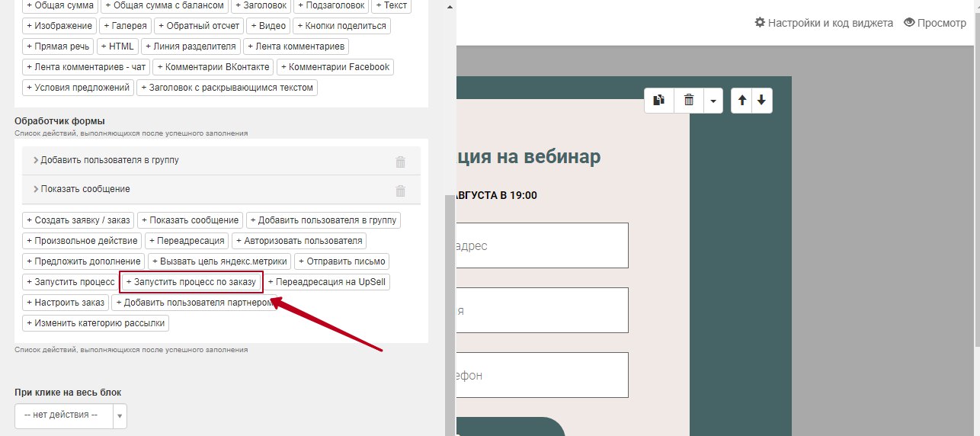Insert '+ Условия предложений' element
The image size is (980, 436).
pos(78,88)
